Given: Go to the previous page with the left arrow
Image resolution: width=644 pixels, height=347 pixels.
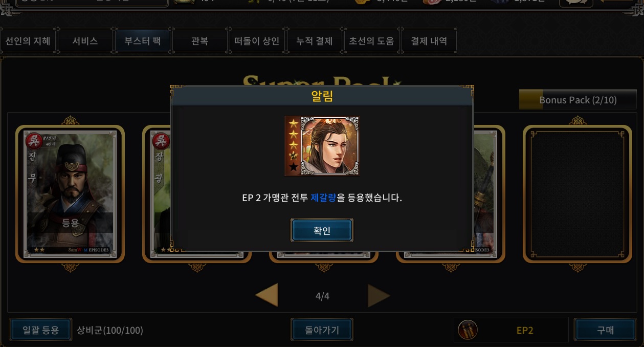Looking at the screenshot, I should pyautogui.click(x=267, y=295).
